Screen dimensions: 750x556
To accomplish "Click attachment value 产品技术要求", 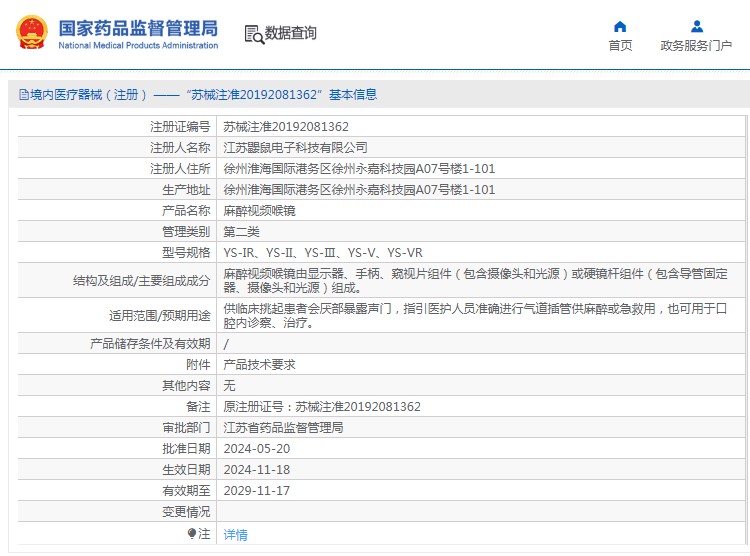I will click(x=259, y=365).
